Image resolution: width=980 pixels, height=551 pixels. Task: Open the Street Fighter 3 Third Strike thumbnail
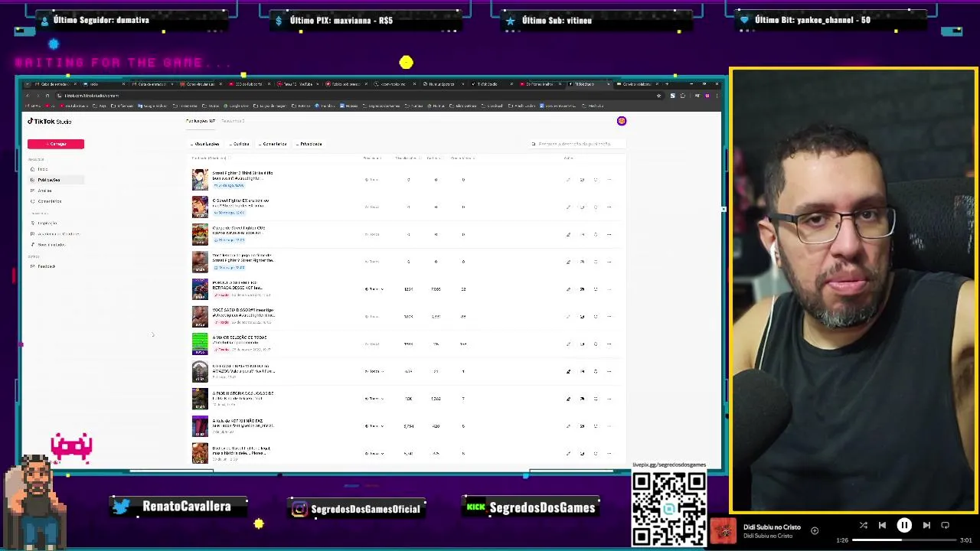click(x=200, y=180)
